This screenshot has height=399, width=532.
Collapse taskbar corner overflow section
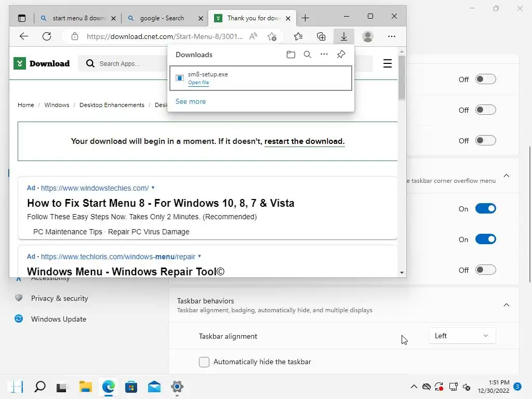point(506,176)
